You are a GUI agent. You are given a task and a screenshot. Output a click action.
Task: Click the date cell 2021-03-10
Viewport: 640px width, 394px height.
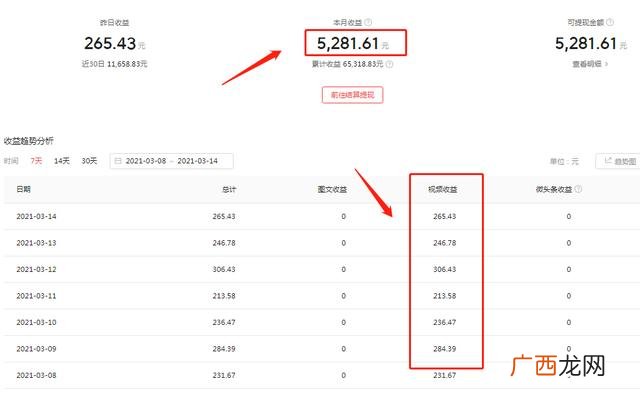[36, 323]
